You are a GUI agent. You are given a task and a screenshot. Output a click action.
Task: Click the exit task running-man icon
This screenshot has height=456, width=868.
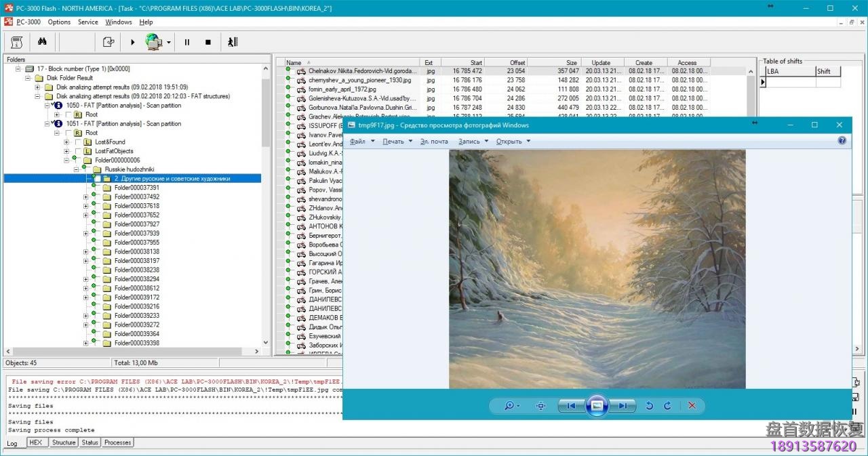(233, 42)
